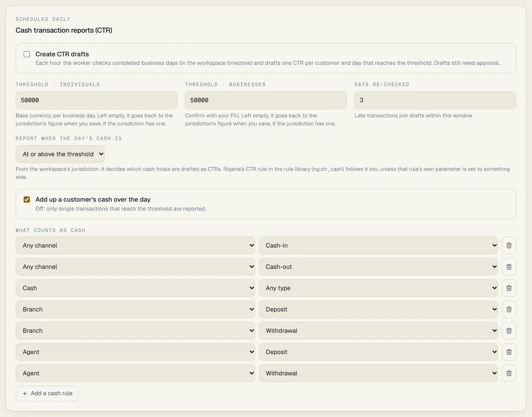This screenshot has width=532, height=417.
Task: Change the Cash-out type dropdown
Action: click(x=378, y=267)
